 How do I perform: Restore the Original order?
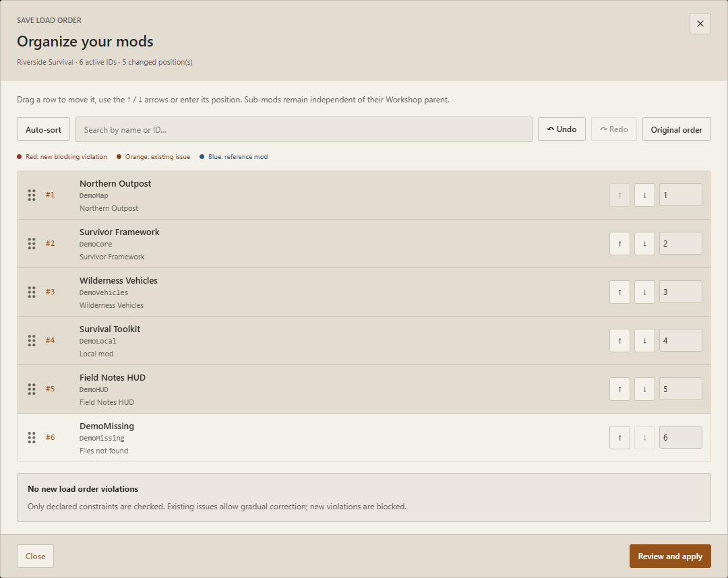(677, 129)
